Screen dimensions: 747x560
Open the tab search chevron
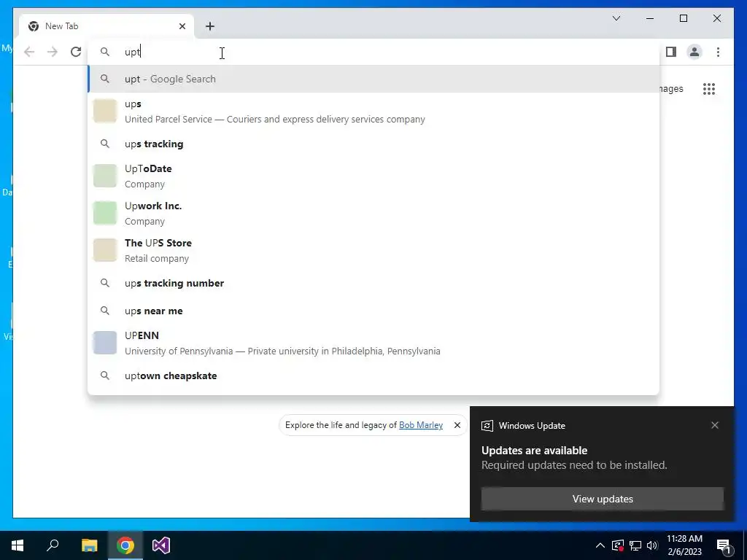[x=616, y=18]
